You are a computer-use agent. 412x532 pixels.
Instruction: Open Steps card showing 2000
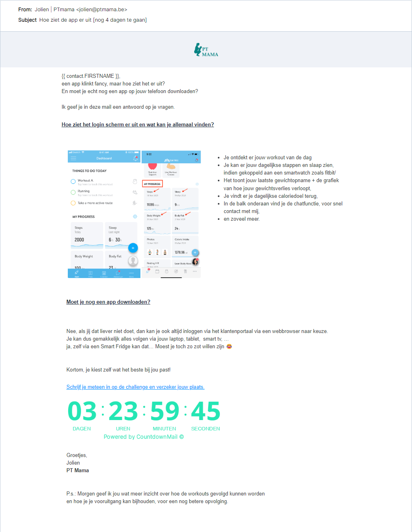87,236
